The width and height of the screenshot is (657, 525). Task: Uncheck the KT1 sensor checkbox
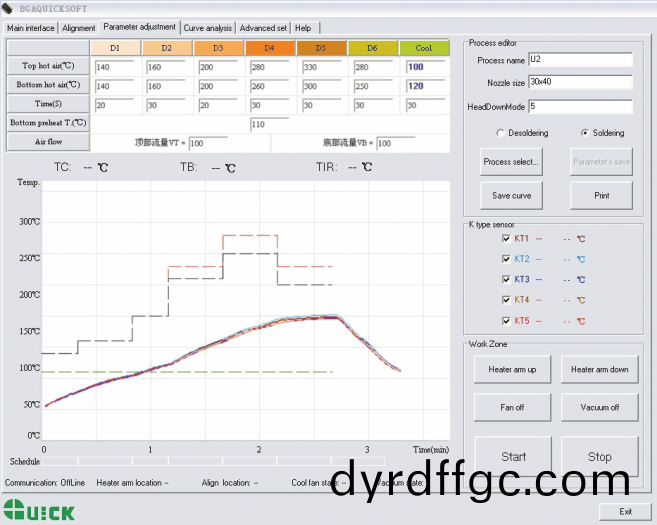(506, 239)
